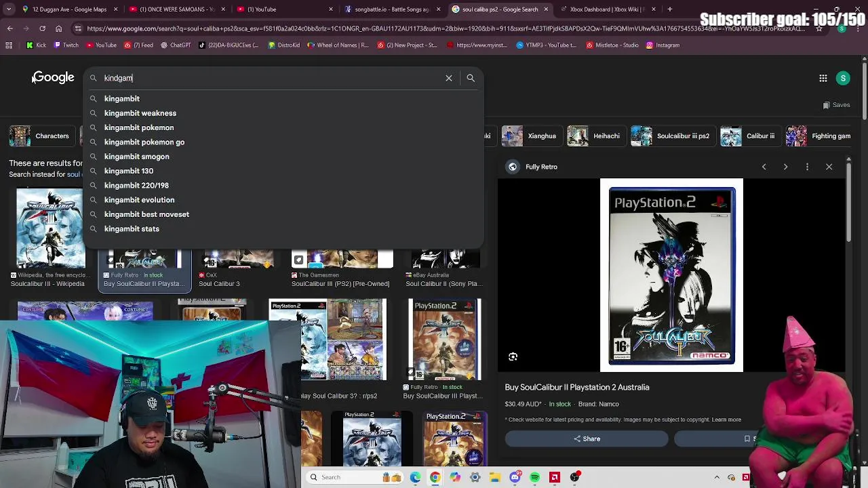Viewport: 868px width, 488px height.
Task: Share the SoulCalibur II image
Action: pyautogui.click(x=587, y=439)
